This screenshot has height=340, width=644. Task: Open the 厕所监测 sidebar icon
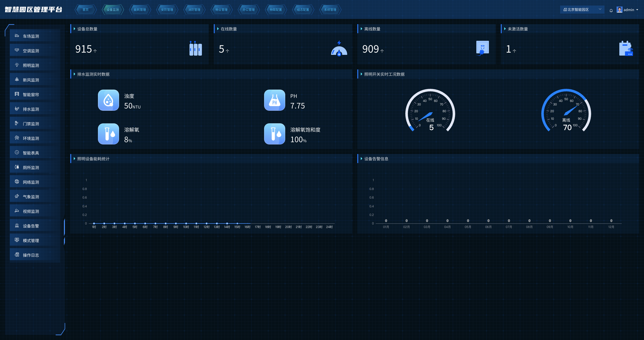pos(17,167)
